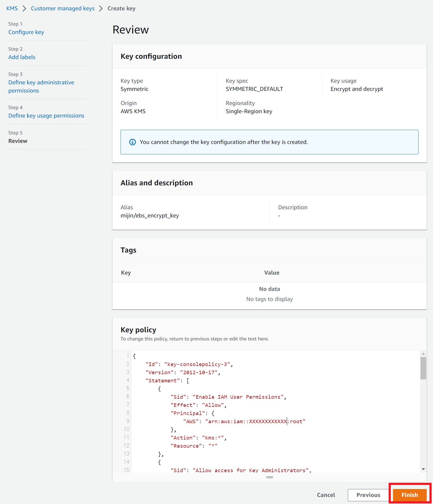Image resolution: width=433 pixels, height=504 pixels.
Task: Click the "Effect": "Allow" policy line
Action: [199, 405]
